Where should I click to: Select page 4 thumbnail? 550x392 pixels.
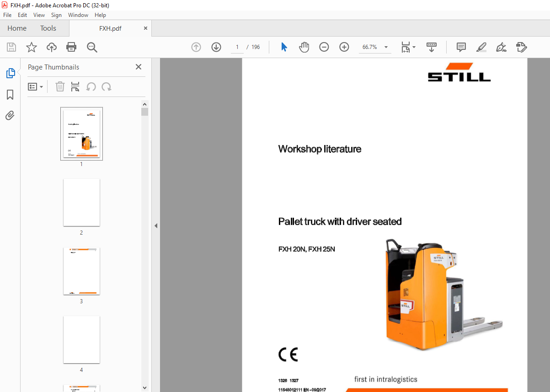pyautogui.click(x=81, y=339)
